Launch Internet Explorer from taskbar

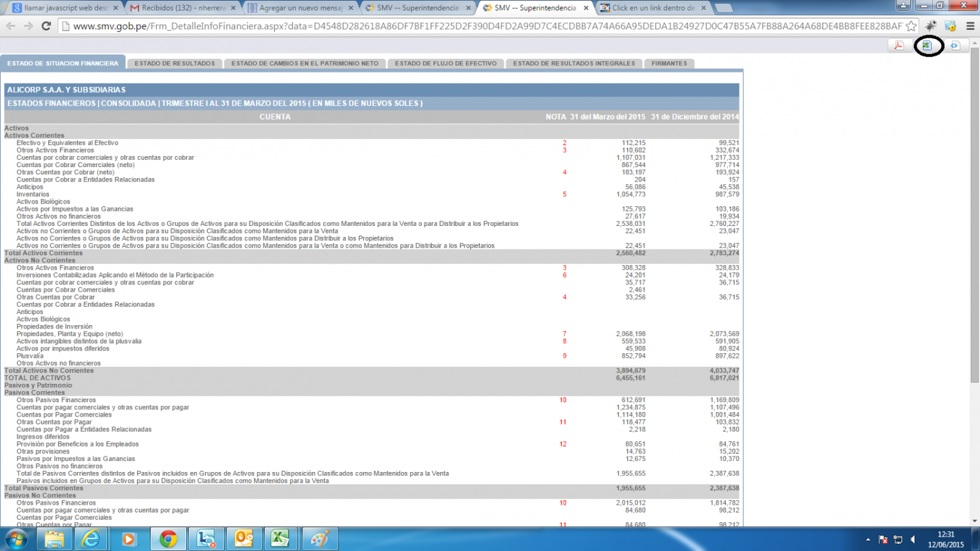pos(92,539)
